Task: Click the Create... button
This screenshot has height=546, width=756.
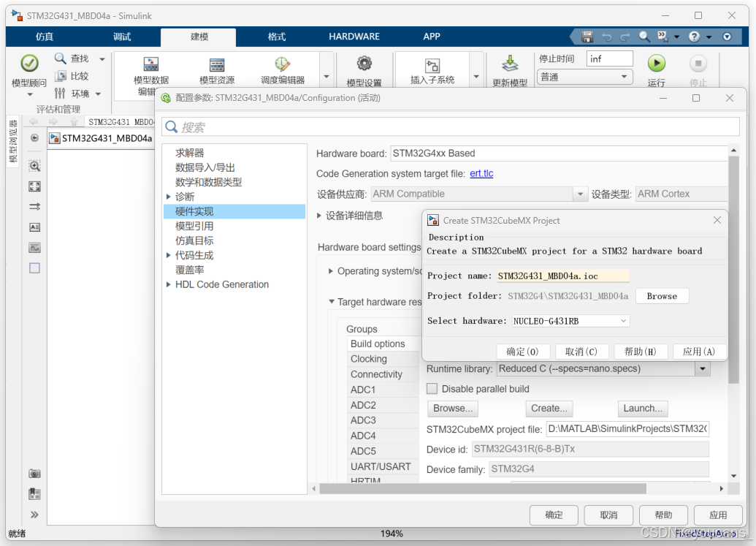Action: [549, 409]
